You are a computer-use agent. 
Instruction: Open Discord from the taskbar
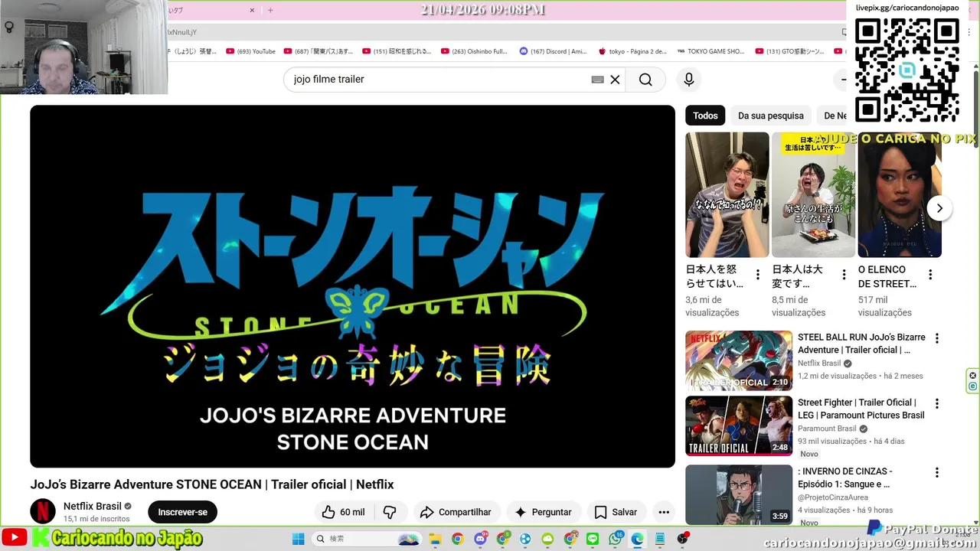pos(480,539)
